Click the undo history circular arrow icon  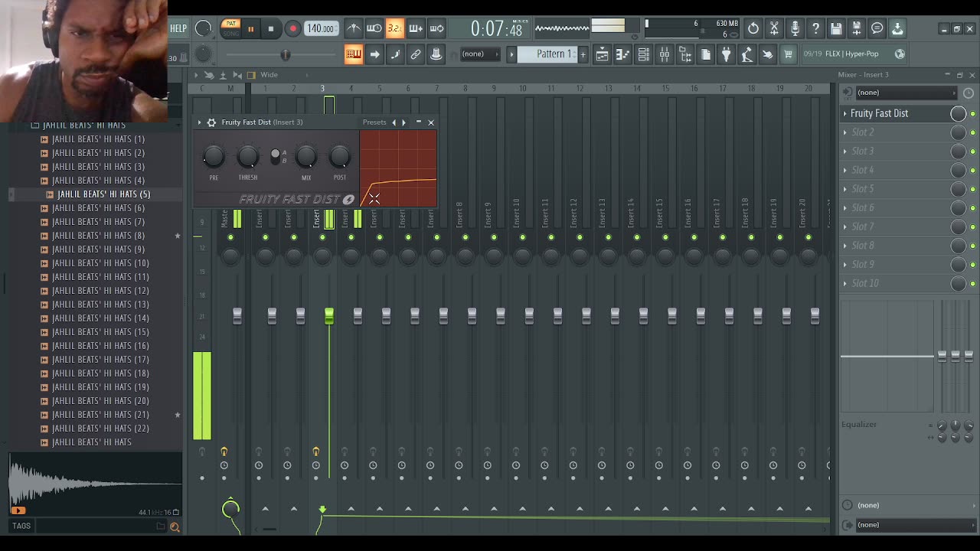point(753,28)
